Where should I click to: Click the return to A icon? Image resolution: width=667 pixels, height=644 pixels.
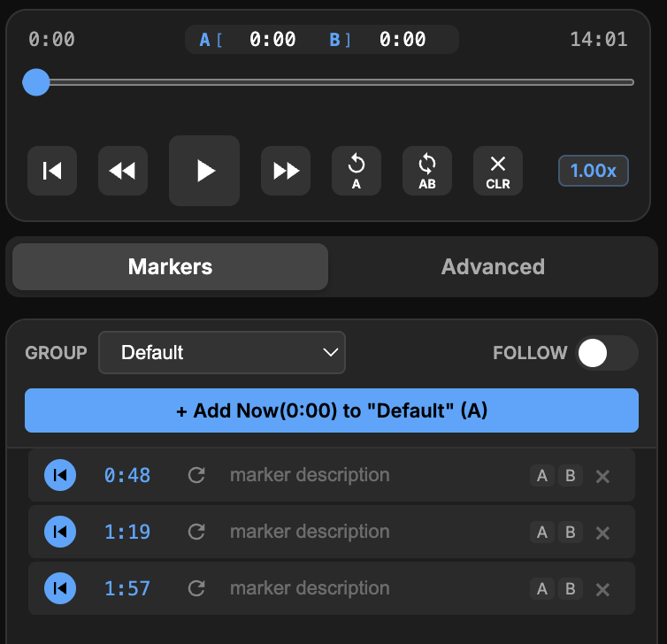[x=356, y=171]
